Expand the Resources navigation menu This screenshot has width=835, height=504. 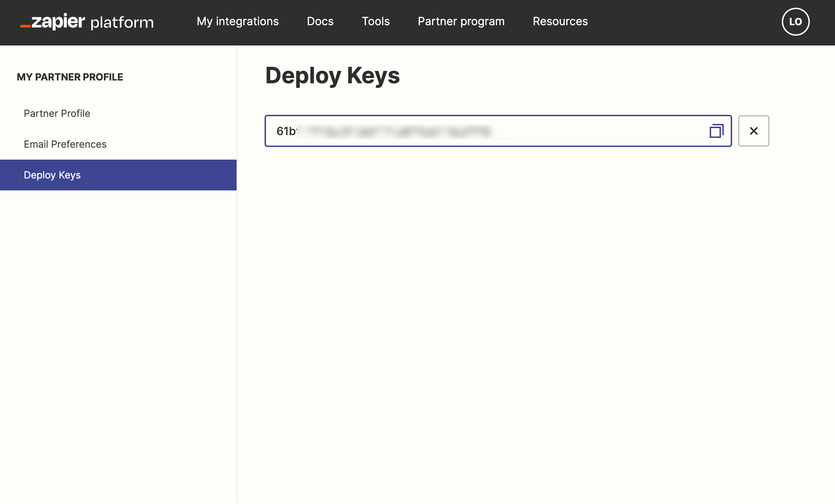560,21
